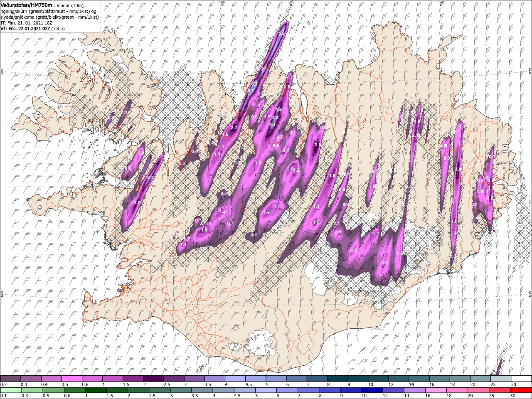Click the red 30 swatch in lower legend
This screenshot has width=532, height=399.
(521, 390)
